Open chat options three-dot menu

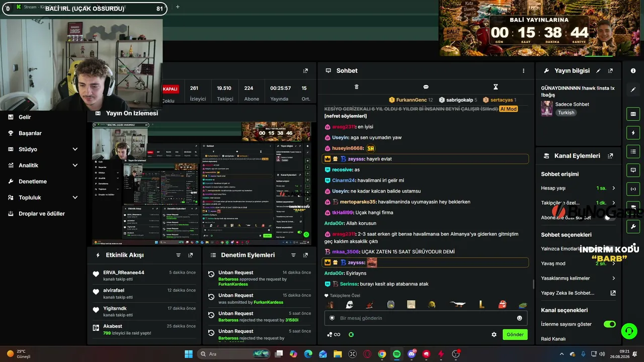(x=523, y=71)
